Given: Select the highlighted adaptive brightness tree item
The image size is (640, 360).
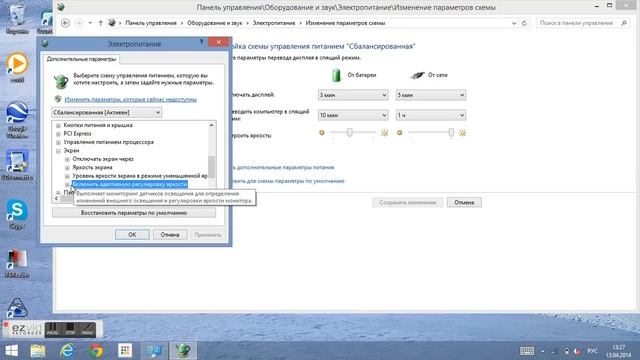Looking at the screenshot, I should click(130, 184).
